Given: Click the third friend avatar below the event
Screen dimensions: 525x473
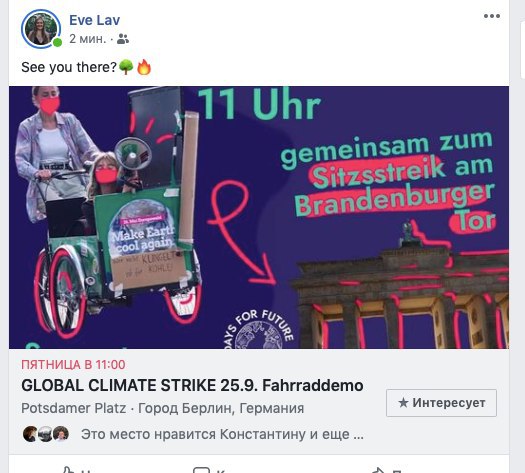Looking at the screenshot, I should 61,434.
